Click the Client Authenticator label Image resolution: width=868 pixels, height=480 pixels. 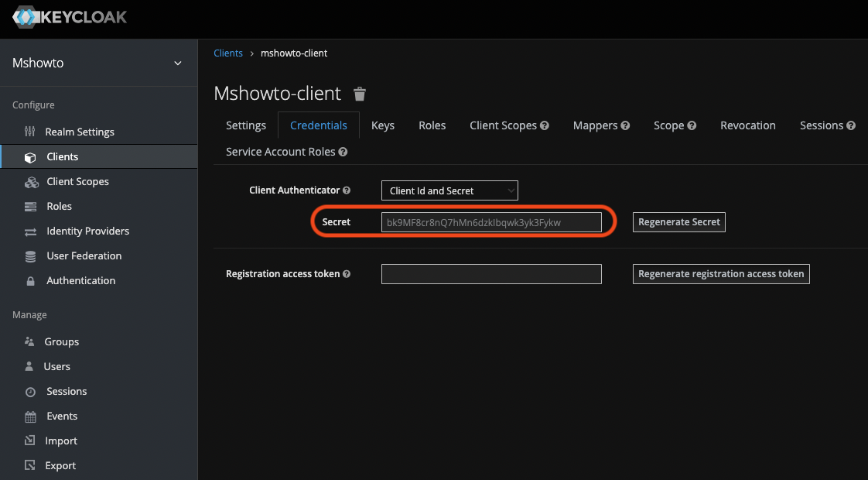[295, 190]
